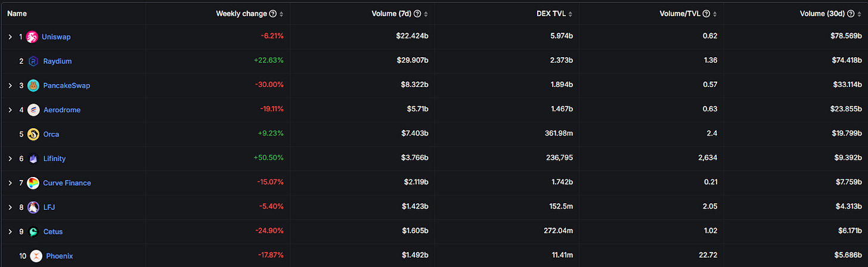The image size is (868, 267).
Task: Expand the LFJ row chevron
Action: click(x=10, y=207)
